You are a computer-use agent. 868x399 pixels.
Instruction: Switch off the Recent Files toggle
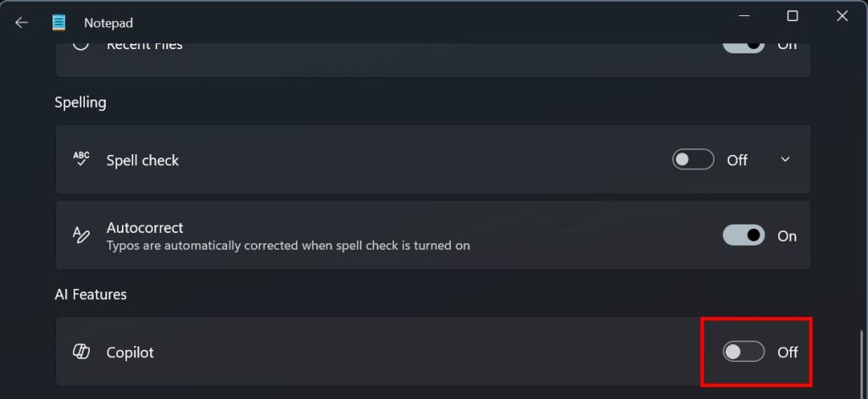[743, 47]
